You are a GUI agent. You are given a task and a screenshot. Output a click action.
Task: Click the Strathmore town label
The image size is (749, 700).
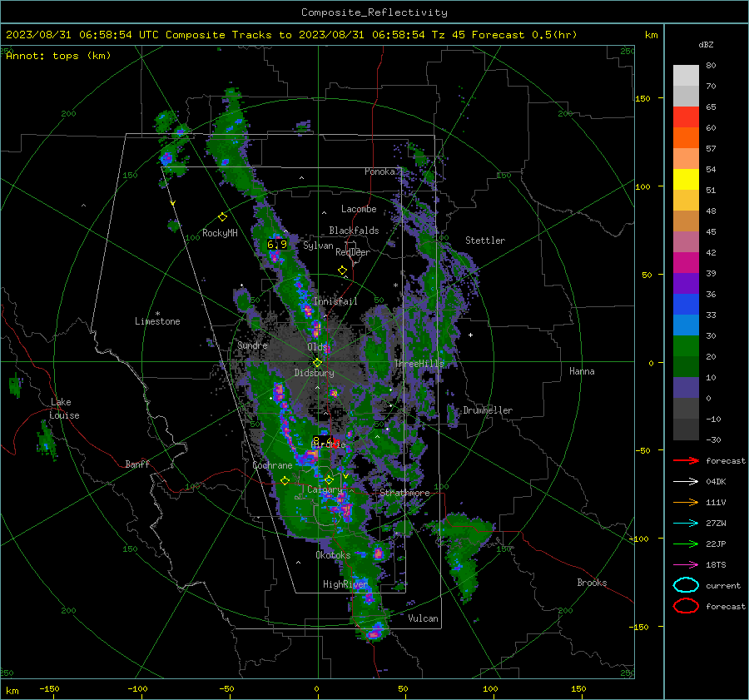(x=404, y=493)
